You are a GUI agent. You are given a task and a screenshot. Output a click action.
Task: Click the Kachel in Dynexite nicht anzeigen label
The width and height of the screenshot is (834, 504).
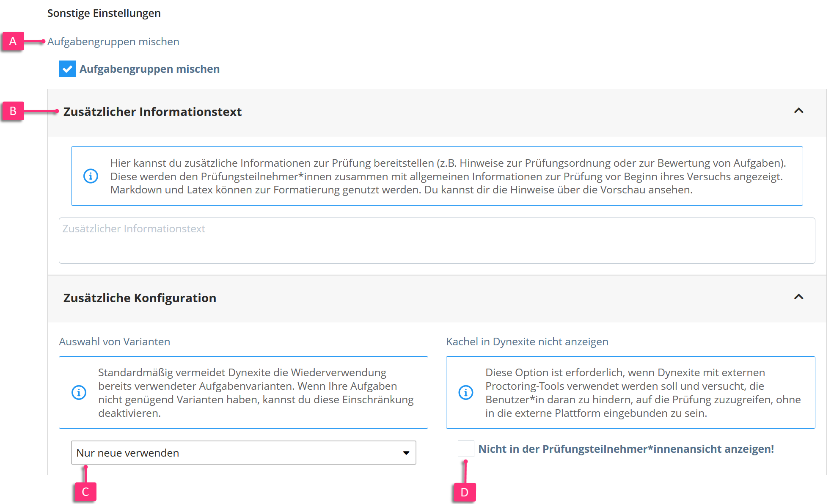pos(527,342)
